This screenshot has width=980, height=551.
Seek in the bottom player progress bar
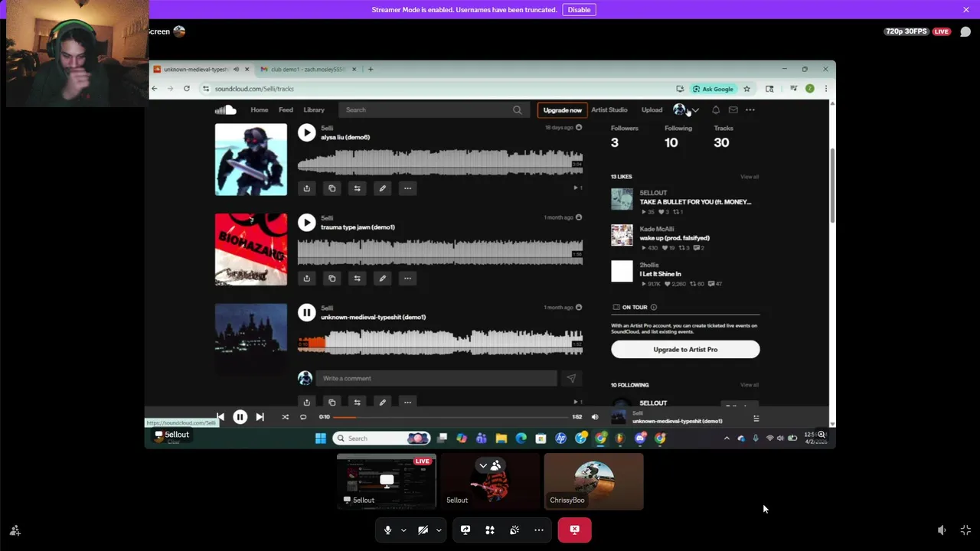click(x=451, y=417)
